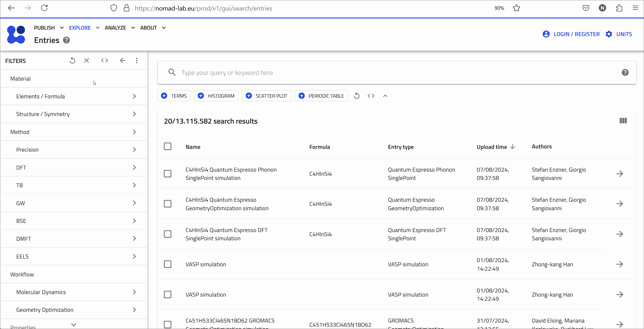Add a TERMS widget
644x329 pixels.
(174, 96)
